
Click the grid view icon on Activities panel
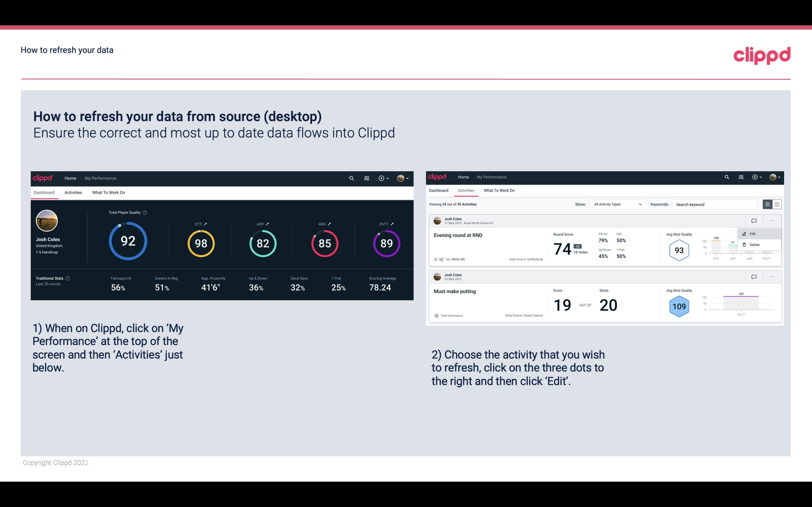[x=777, y=204]
